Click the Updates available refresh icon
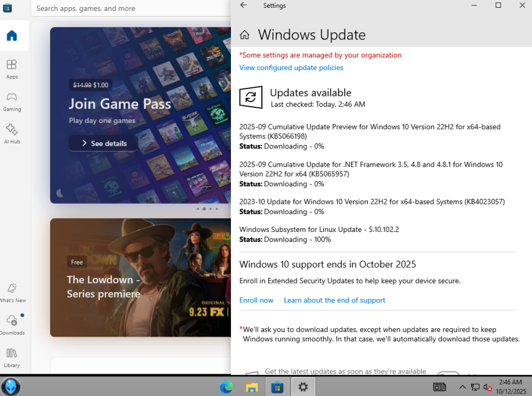 click(x=251, y=97)
